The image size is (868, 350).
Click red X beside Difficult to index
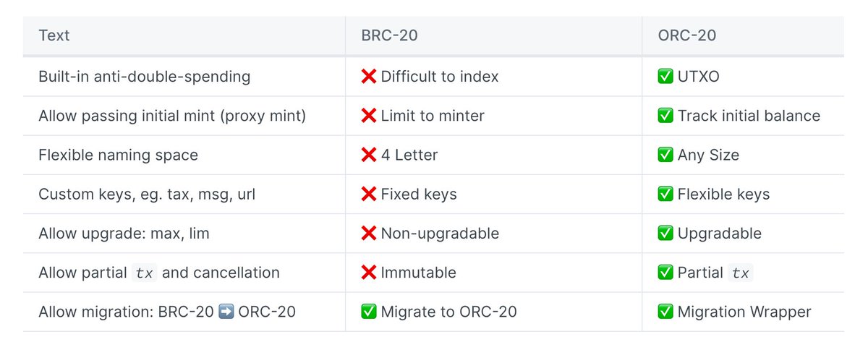(369, 77)
